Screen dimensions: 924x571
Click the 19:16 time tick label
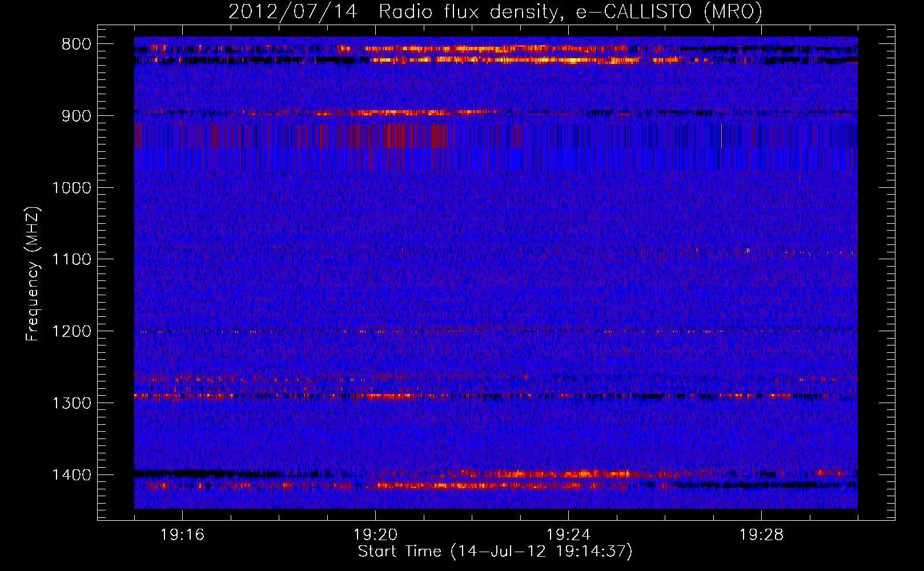(x=183, y=535)
